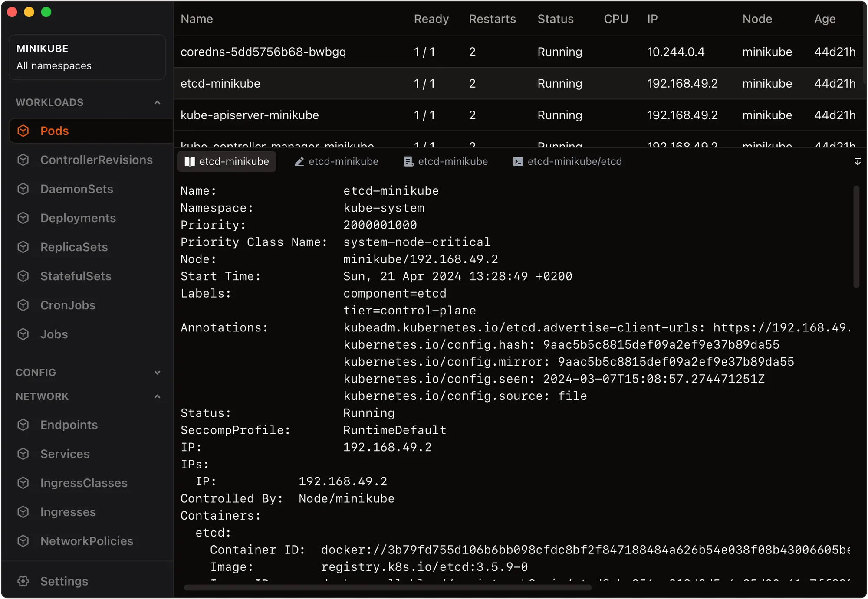Open ReplicaSets in the sidebar

click(91, 247)
